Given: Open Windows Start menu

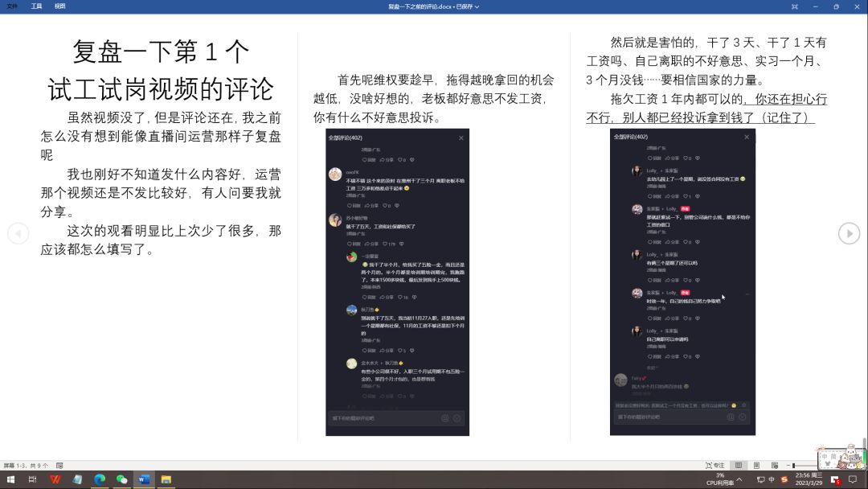Looking at the screenshot, I should tap(10, 479).
